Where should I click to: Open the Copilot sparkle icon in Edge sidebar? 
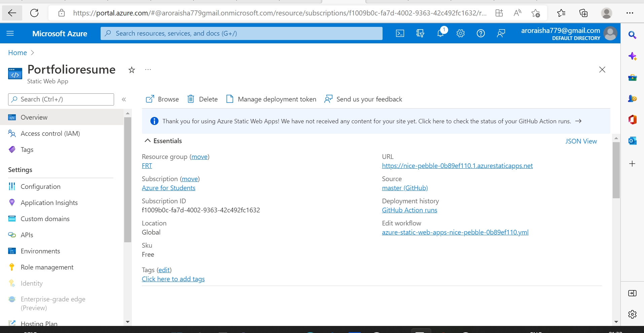(632, 56)
